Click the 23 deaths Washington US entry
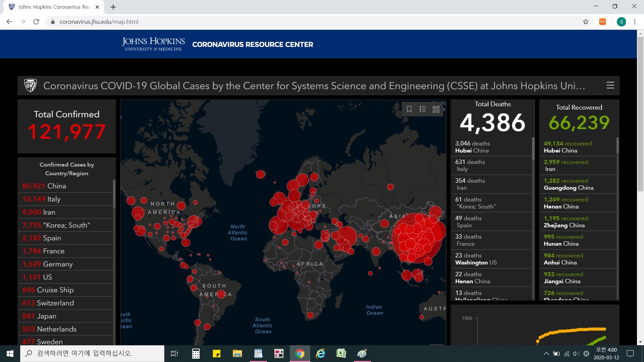The width and height of the screenshot is (644, 362). [491, 259]
